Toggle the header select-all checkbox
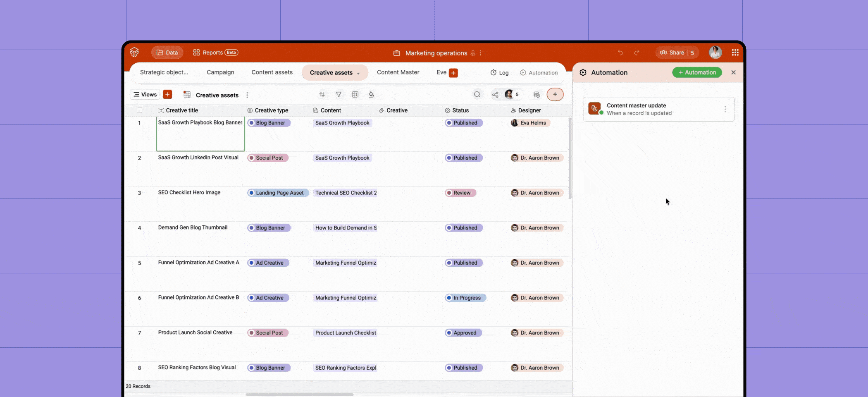This screenshot has width=868, height=397. tap(140, 110)
